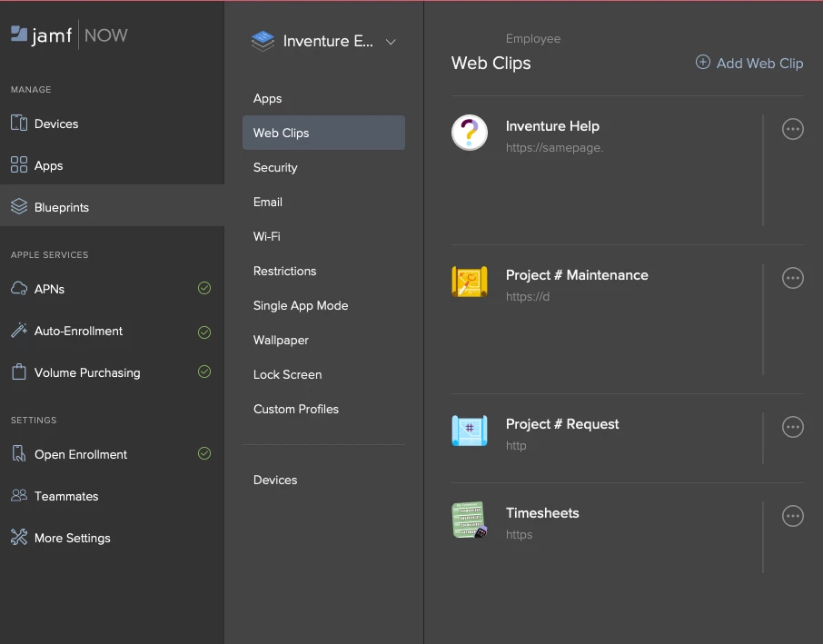Click the Inventure Help question mark icon
Viewport: 823px width, 644px height.
[x=470, y=133]
